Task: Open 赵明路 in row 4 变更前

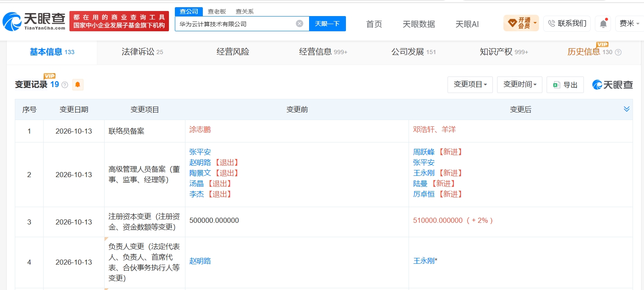Action: (200, 261)
